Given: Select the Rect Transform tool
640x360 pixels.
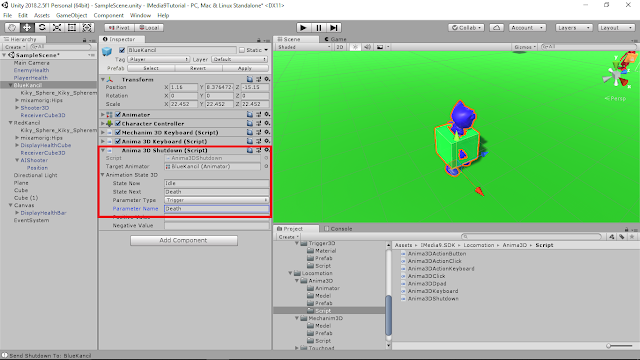Looking at the screenshot, I should 72,27.
